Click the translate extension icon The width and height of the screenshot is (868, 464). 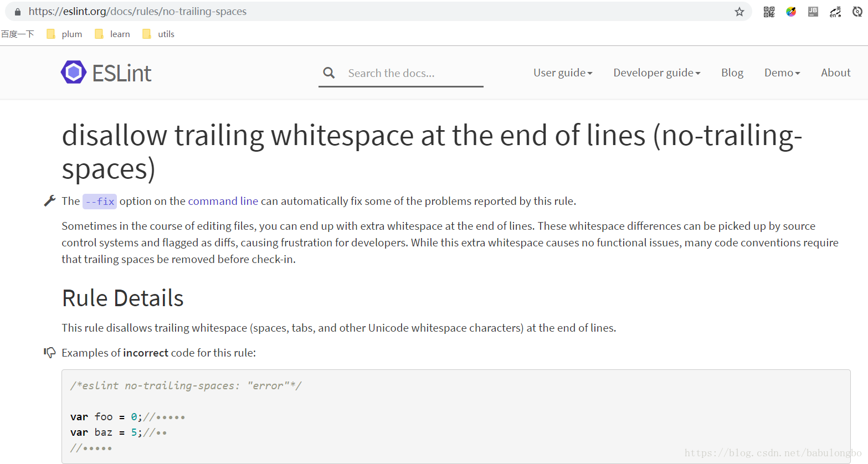(x=835, y=12)
